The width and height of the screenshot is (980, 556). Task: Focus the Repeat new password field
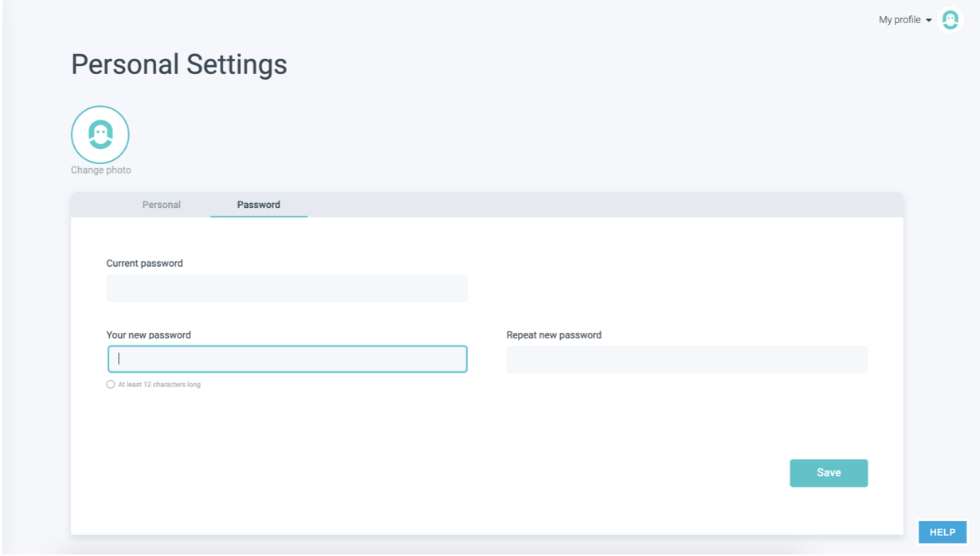(x=687, y=360)
